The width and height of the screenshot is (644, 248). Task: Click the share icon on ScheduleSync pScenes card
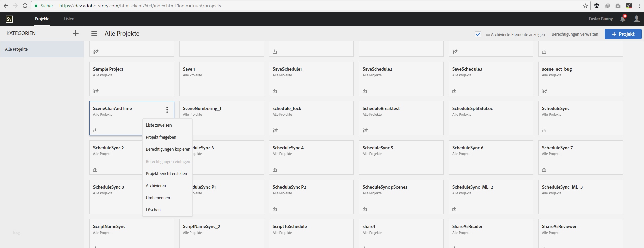point(365,209)
